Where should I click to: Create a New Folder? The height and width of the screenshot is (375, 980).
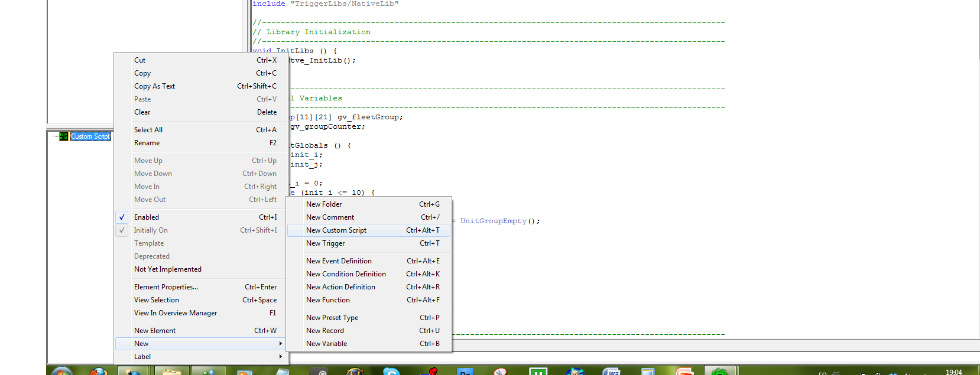[x=369, y=204]
